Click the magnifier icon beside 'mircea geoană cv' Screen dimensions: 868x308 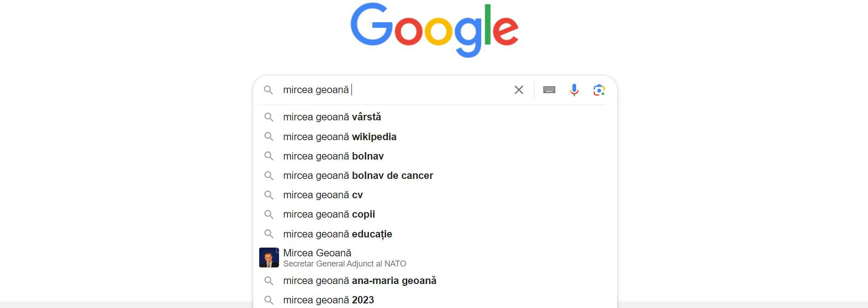(269, 195)
